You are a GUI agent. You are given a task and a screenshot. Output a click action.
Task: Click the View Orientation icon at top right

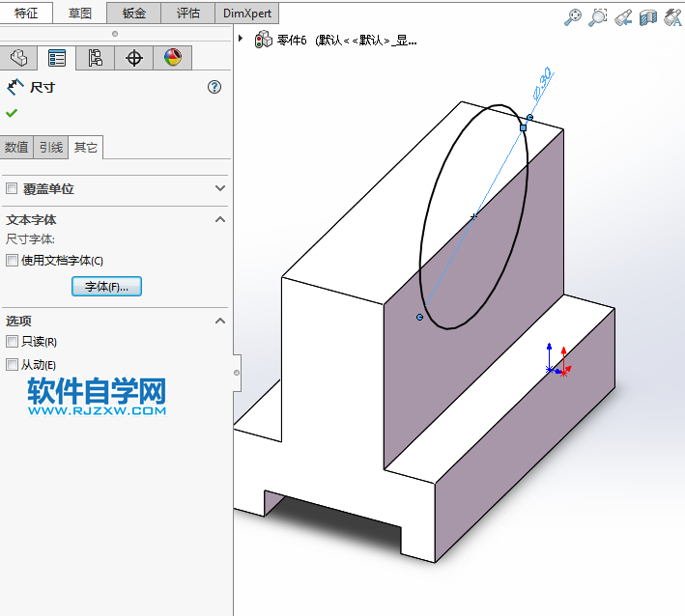672,17
